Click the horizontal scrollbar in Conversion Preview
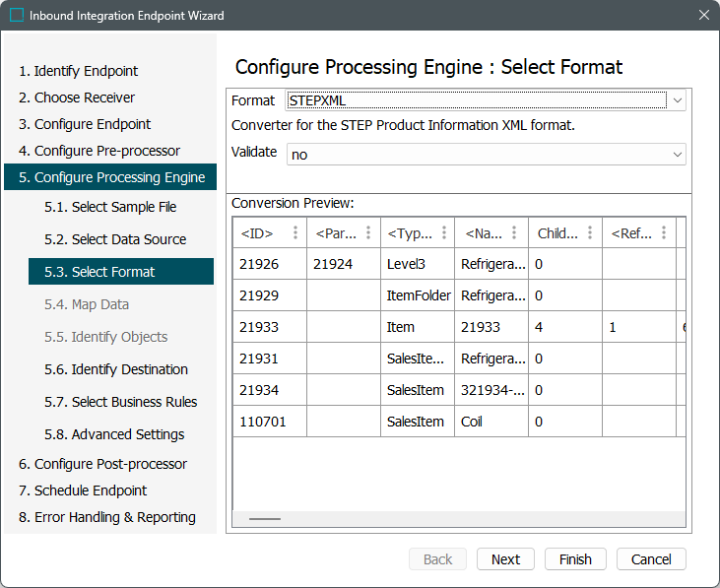Viewport: 720px width, 588px height. pyautogui.click(x=265, y=518)
